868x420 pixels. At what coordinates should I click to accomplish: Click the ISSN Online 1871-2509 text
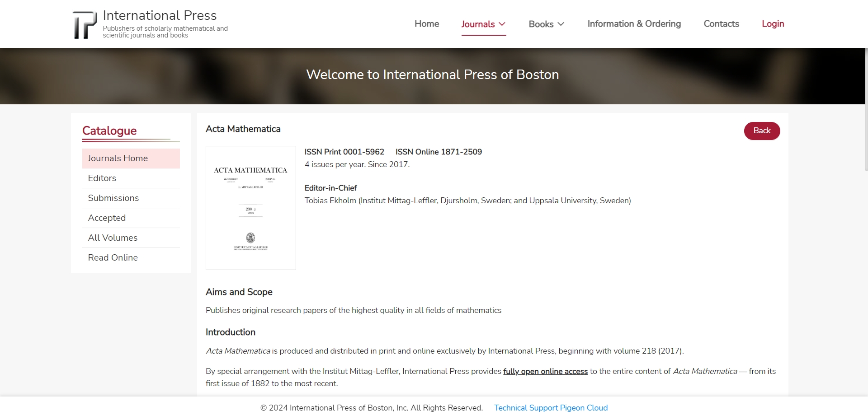click(x=439, y=152)
